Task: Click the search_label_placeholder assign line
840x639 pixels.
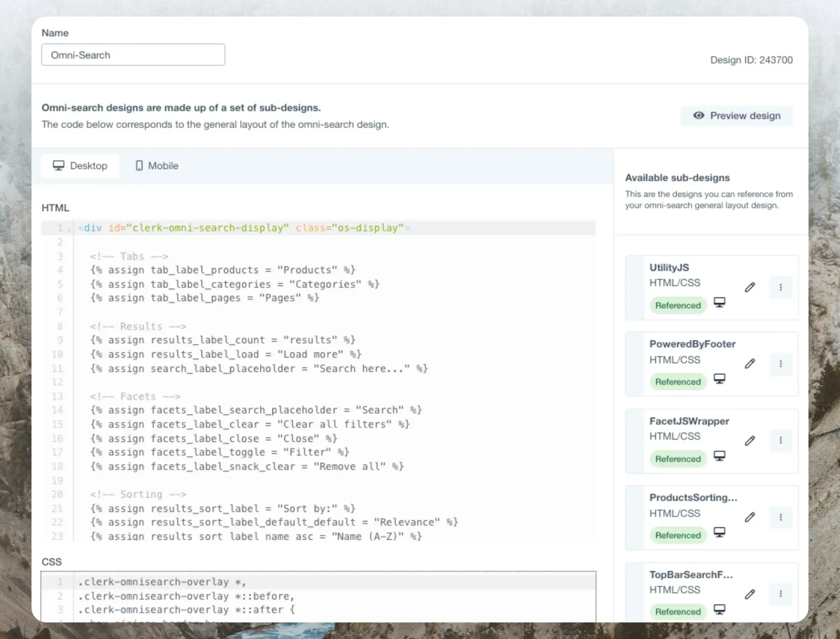Action: [259, 368]
